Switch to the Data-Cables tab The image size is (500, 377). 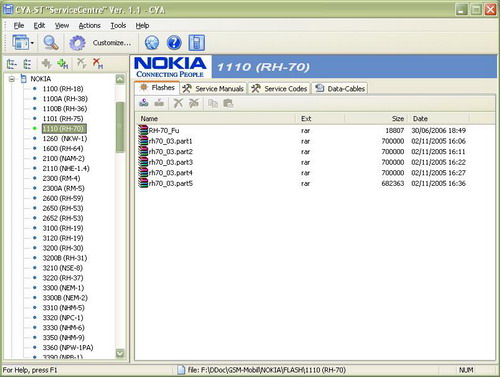tap(340, 89)
